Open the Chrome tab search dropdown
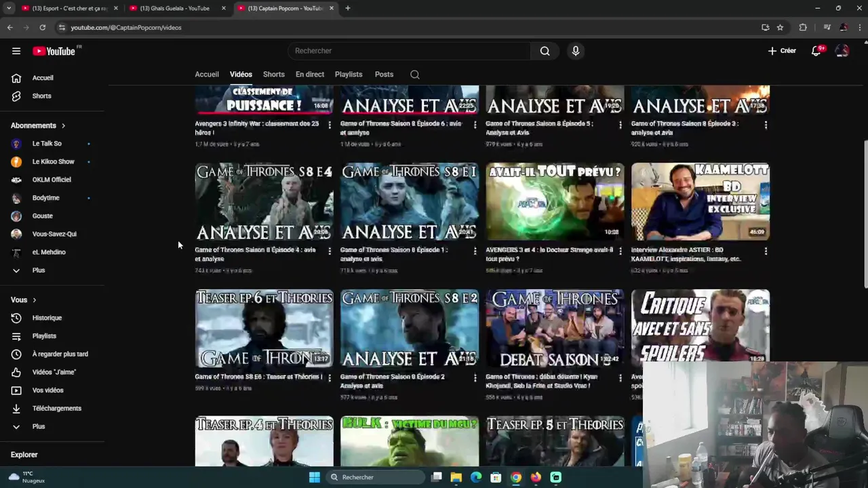Viewport: 868px width, 488px height. 9,8
